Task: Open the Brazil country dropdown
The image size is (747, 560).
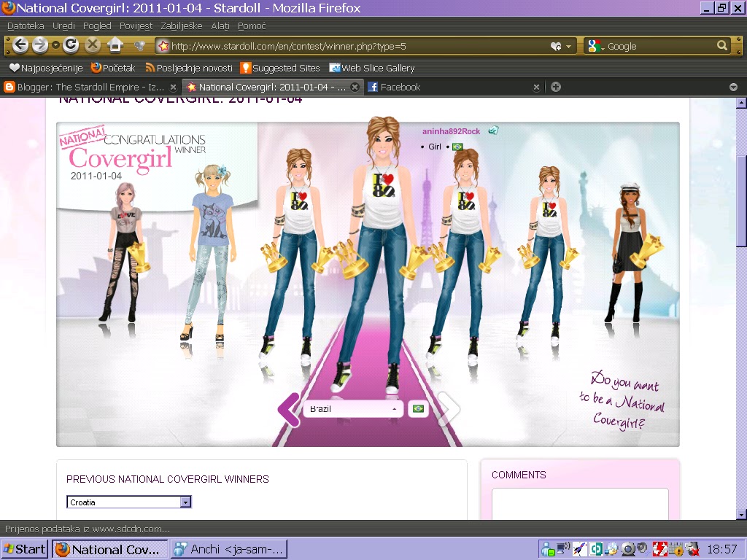Action: coord(353,409)
